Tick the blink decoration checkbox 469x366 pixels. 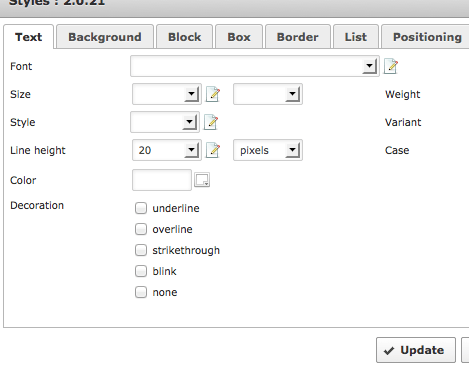pyautogui.click(x=141, y=271)
